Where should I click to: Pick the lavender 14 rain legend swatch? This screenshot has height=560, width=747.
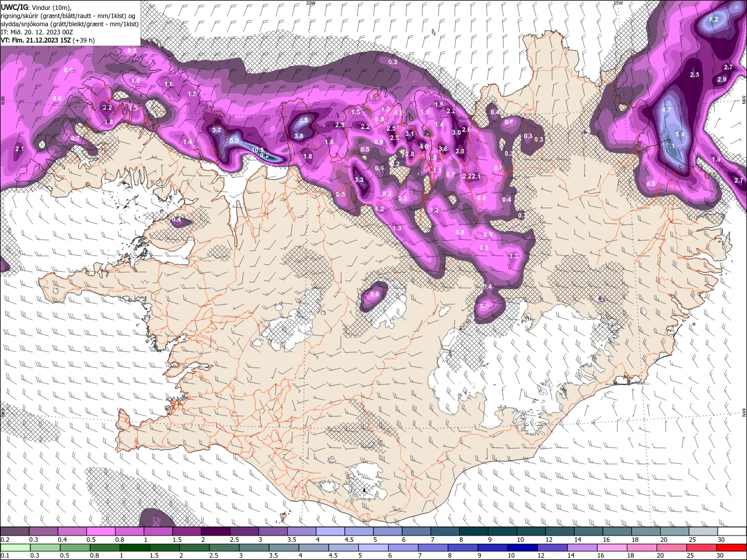[582, 548]
